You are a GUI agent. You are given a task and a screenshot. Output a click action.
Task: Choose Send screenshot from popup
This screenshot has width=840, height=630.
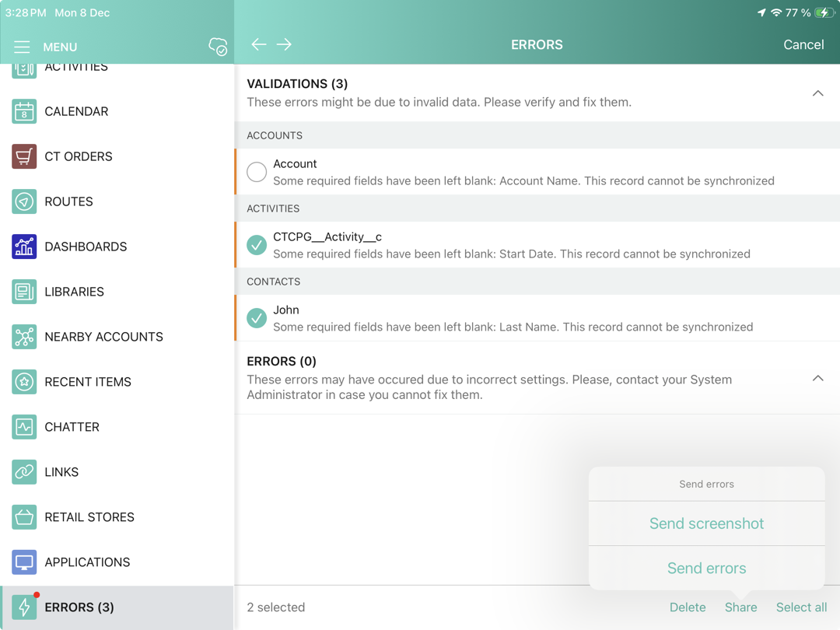point(706,523)
